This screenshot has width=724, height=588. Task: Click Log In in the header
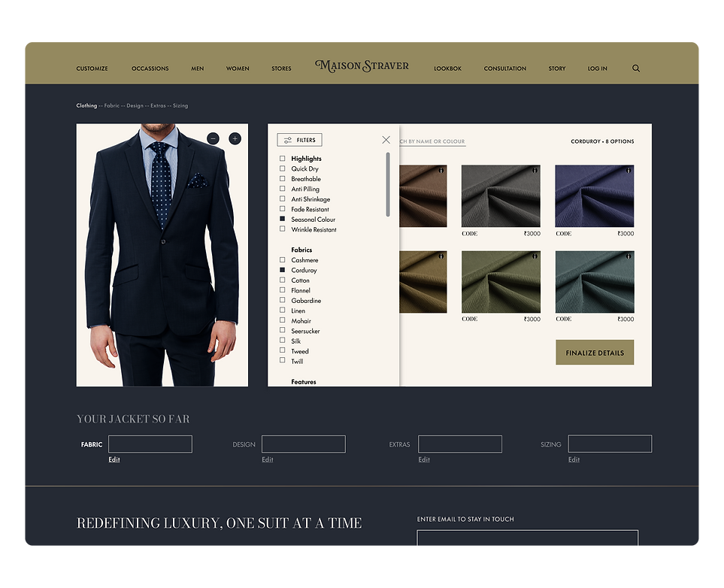(x=598, y=68)
